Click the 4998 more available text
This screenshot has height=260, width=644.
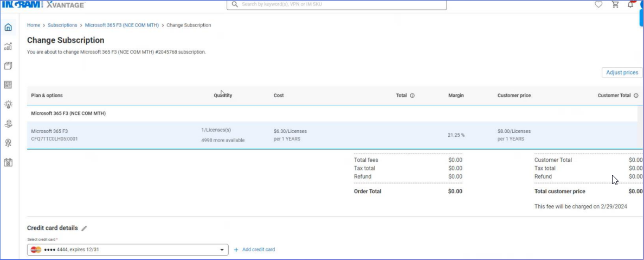point(223,140)
